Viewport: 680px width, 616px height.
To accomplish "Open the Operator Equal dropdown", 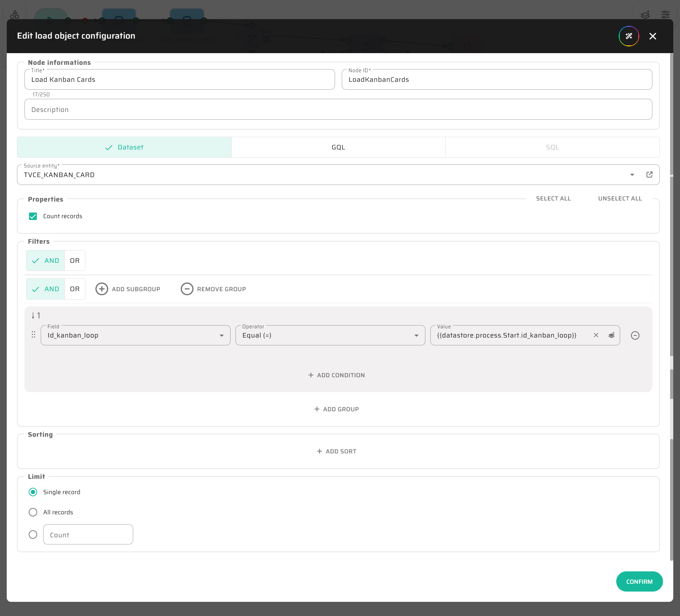I will click(x=416, y=335).
